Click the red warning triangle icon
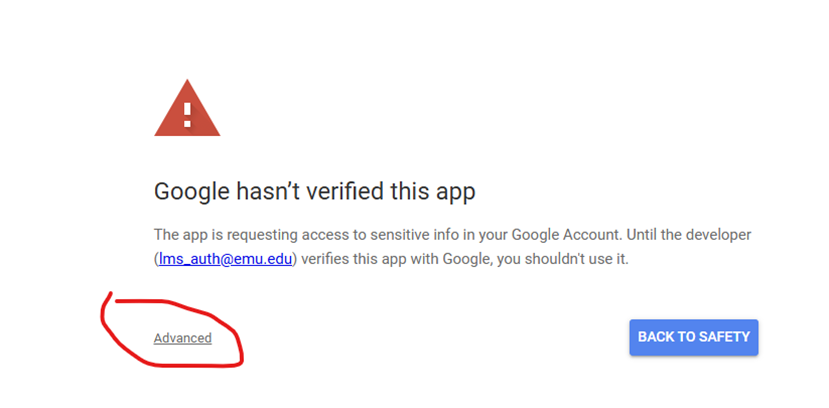This screenshot has height=408, width=829. (x=187, y=108)
